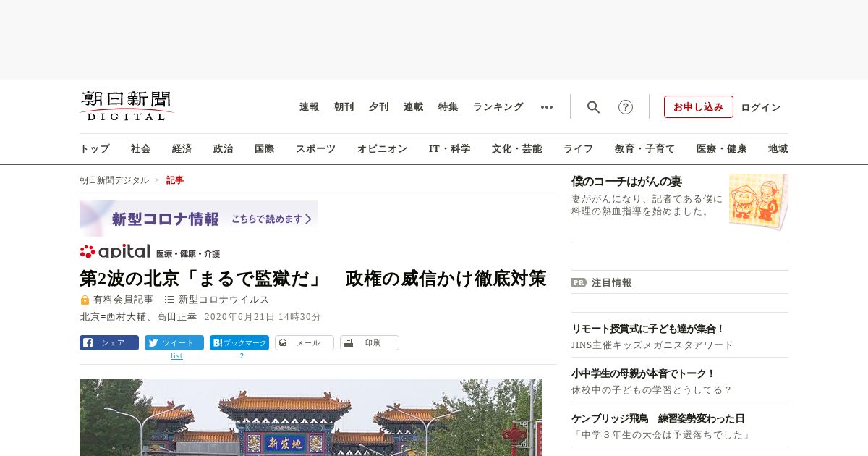Open 速報 in the header menu

(x=310, y=107)
